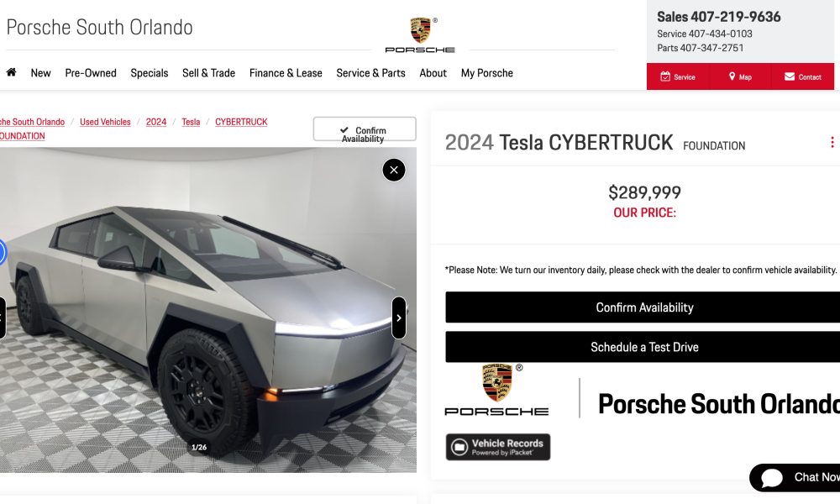Expand the Sell & Trade menu

(x=208, y=73)
